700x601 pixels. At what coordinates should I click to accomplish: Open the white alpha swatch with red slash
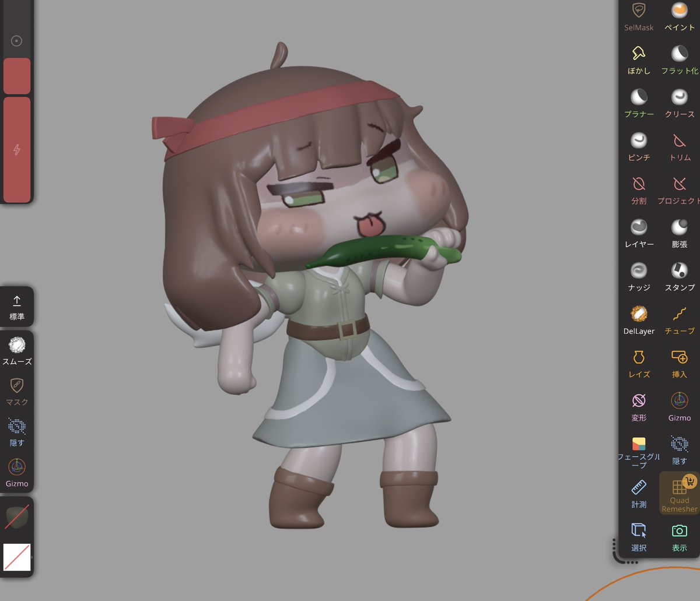17,557
